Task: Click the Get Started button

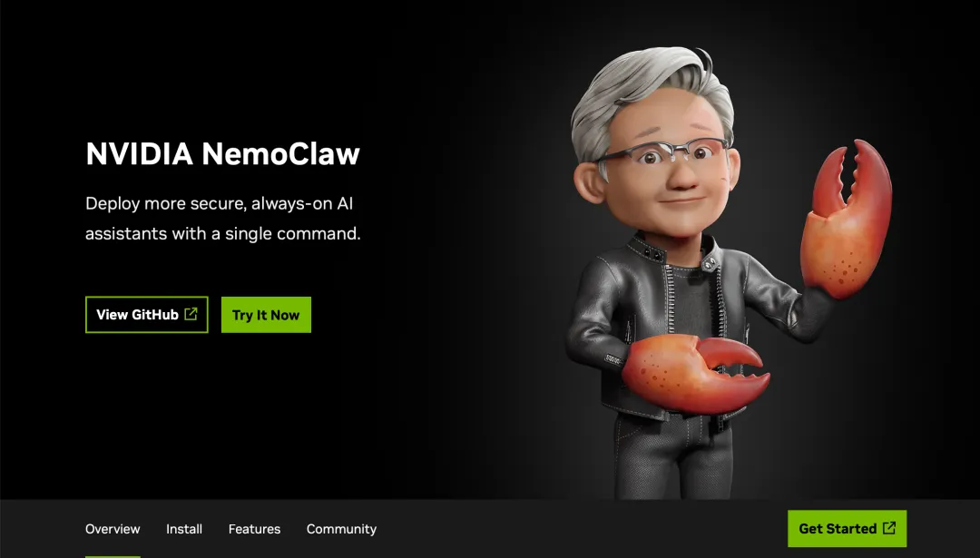Action: click(847, 528)
